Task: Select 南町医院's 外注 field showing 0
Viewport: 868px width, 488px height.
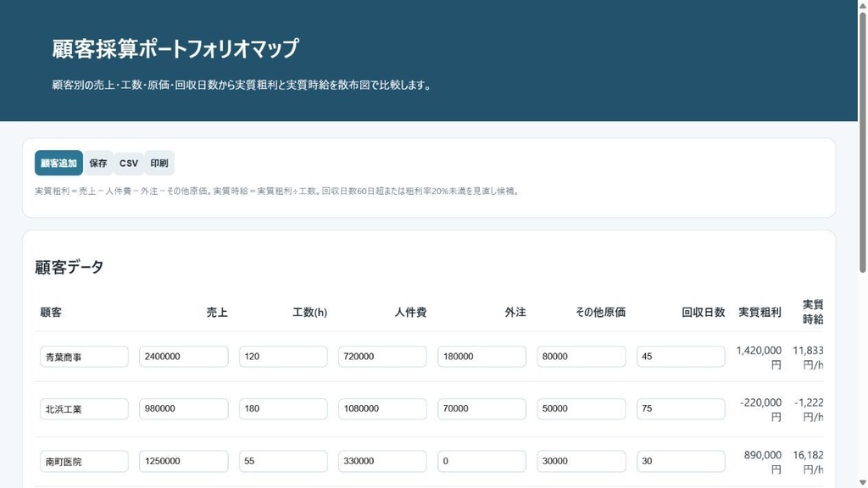Action: pos(481,462)
